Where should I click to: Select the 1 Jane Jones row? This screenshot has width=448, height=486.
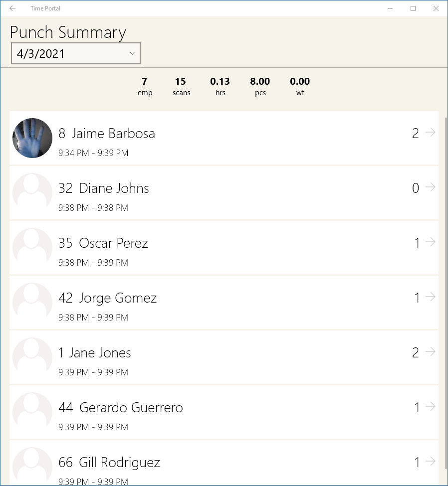point(224,357)
